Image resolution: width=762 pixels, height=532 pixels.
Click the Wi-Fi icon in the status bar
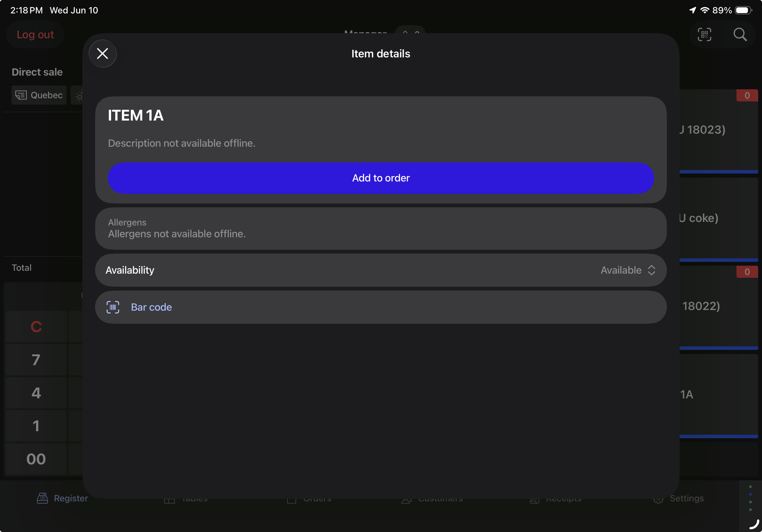(x=704, y=10)
